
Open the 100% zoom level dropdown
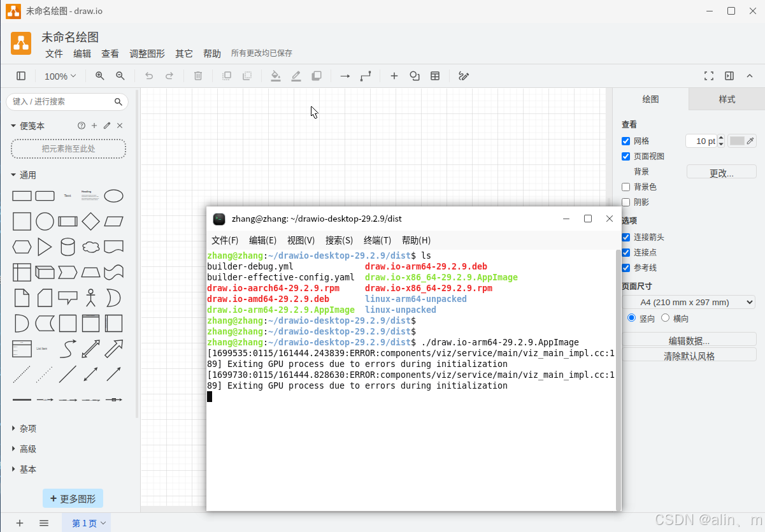coord(60,76)
